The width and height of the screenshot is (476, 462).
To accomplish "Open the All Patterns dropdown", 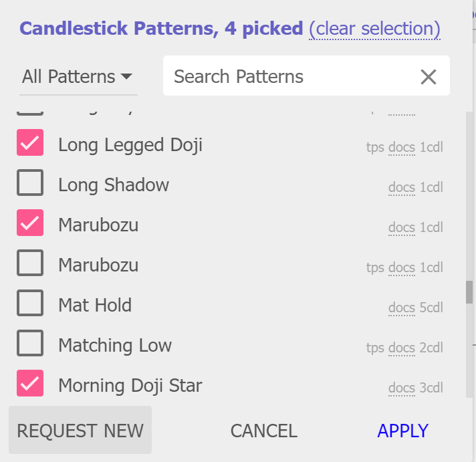I will (x=78, y=77).
